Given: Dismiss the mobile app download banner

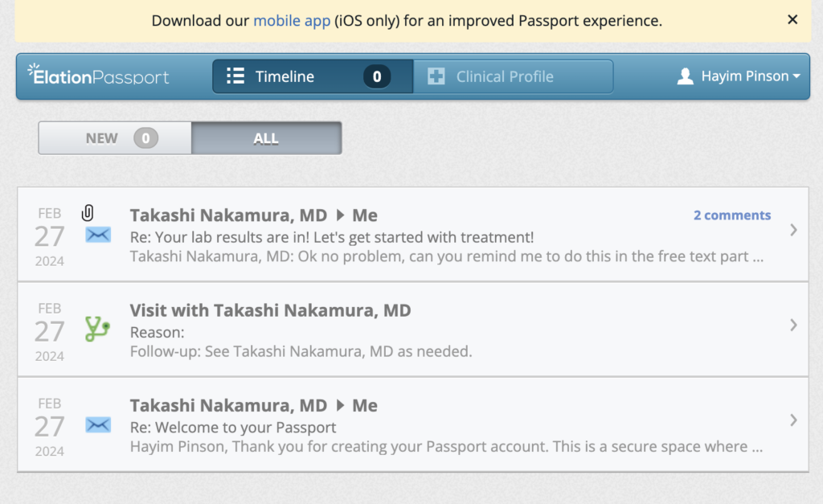Looking at the screenshot, I should tap(792, 20).
